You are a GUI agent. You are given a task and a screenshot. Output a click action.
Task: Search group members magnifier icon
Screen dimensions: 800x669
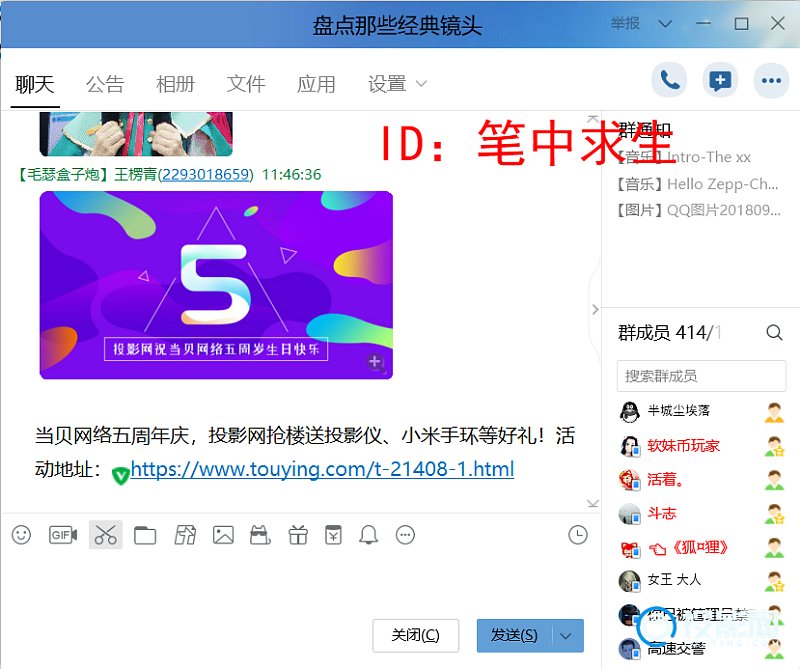pos(774,333)
